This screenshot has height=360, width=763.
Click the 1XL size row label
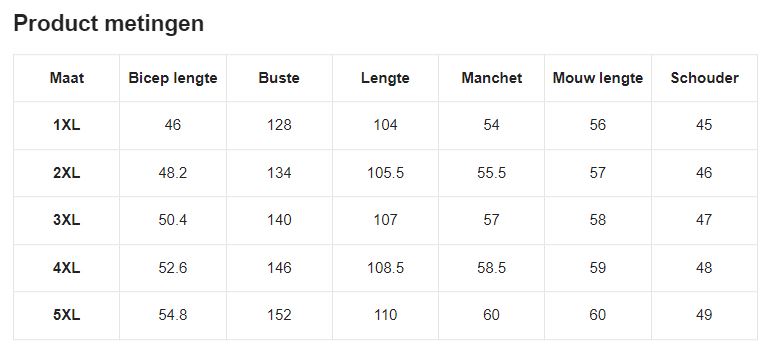[67, 125]
